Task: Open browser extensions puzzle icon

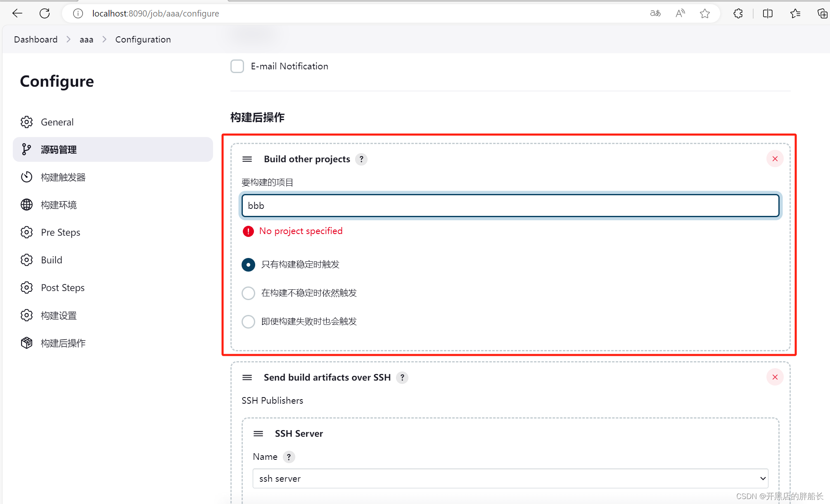Action: [738, 13]
